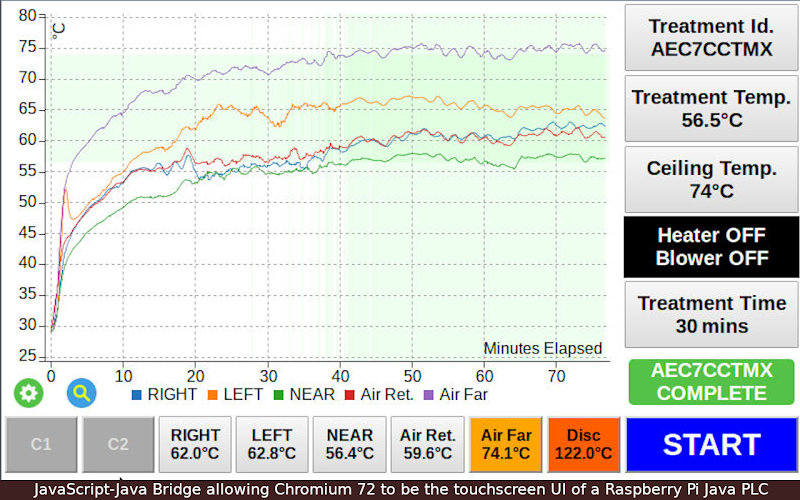
Task: Click the Air Ret. red legend swatch
Action: pyautogui.click(x=349, y=394)
